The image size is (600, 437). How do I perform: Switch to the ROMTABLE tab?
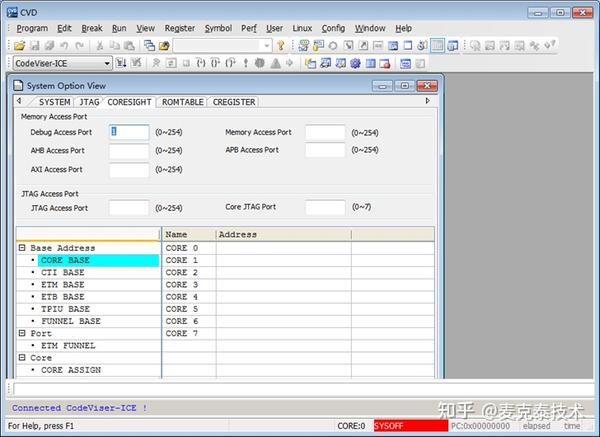click(183, 102)
